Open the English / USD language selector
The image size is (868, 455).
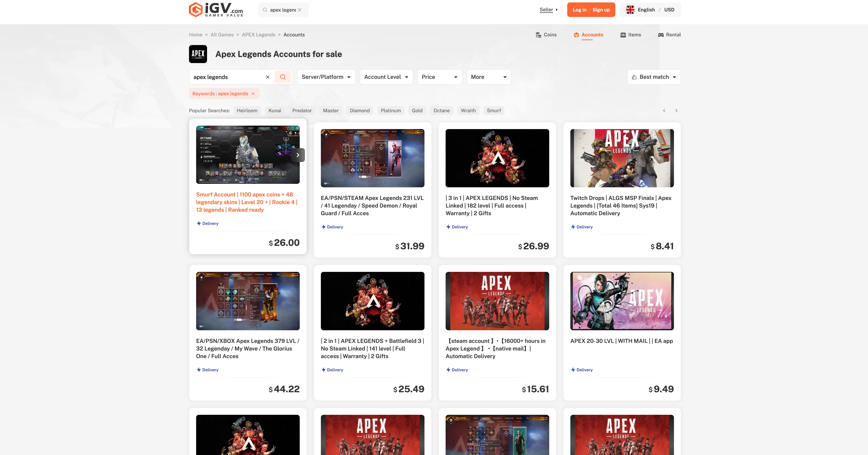650,10
